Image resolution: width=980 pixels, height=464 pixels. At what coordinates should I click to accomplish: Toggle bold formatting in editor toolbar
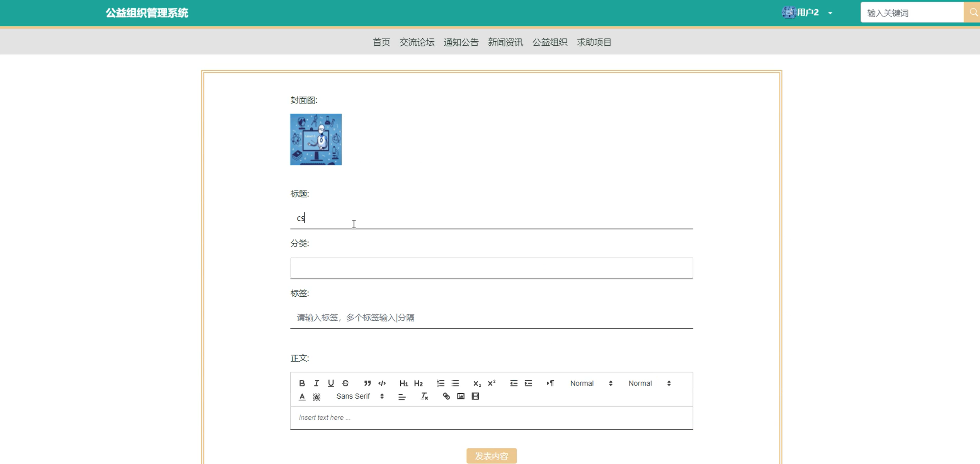[x=302, y=383]
